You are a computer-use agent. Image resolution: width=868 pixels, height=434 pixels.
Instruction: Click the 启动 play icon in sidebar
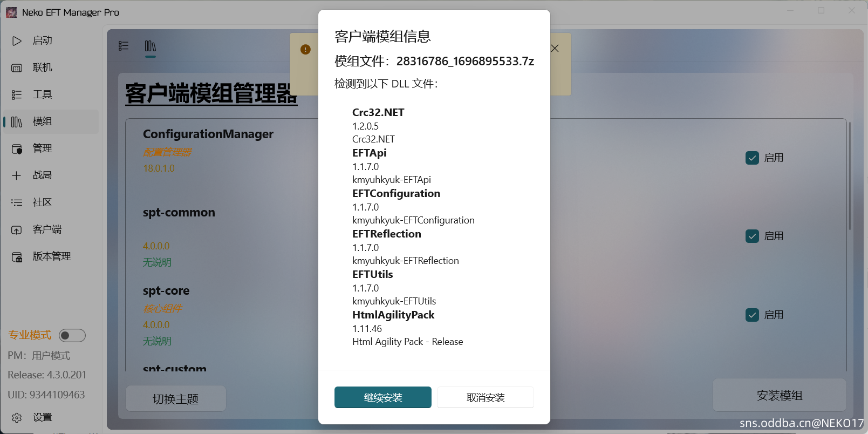[x=17, y=40]
